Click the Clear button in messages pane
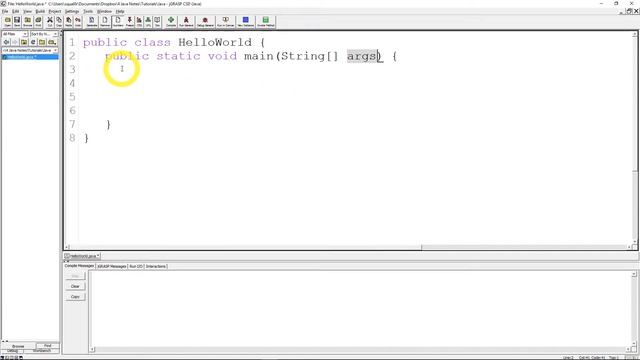Image resolution: width=640 pixels, height=360 pixels. pyautogui.click(x=75, y=286)
